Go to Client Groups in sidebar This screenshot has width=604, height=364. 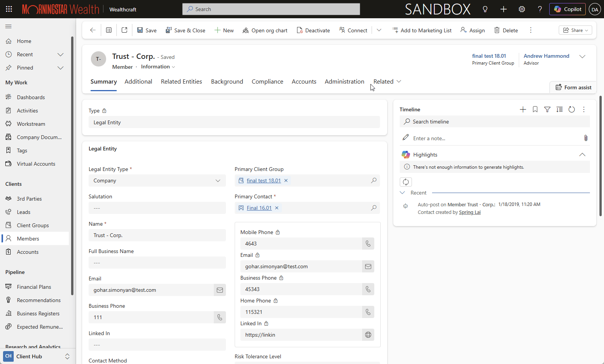33,225
